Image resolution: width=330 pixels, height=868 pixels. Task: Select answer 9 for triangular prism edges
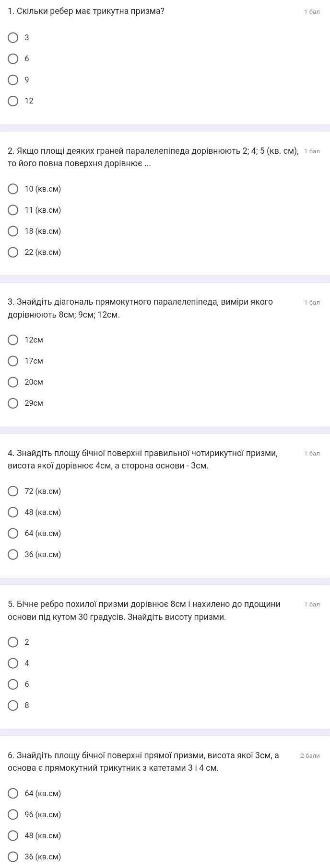pos(13,80)
